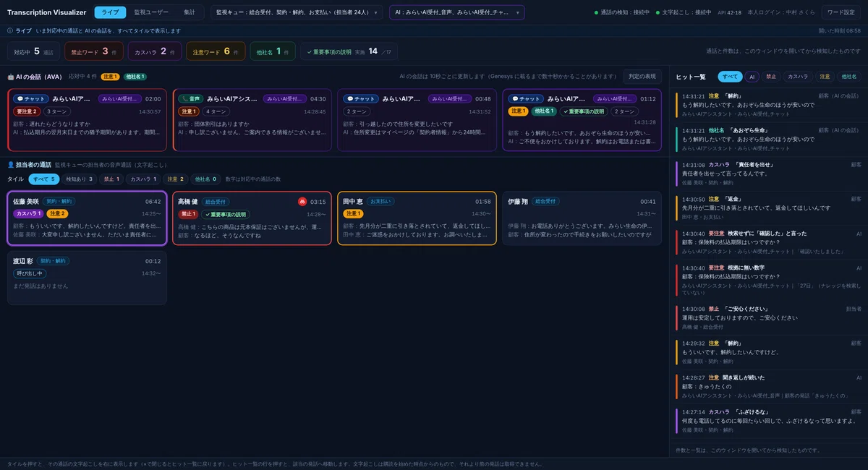Click the 判定の表現 button

click(642, 76)
